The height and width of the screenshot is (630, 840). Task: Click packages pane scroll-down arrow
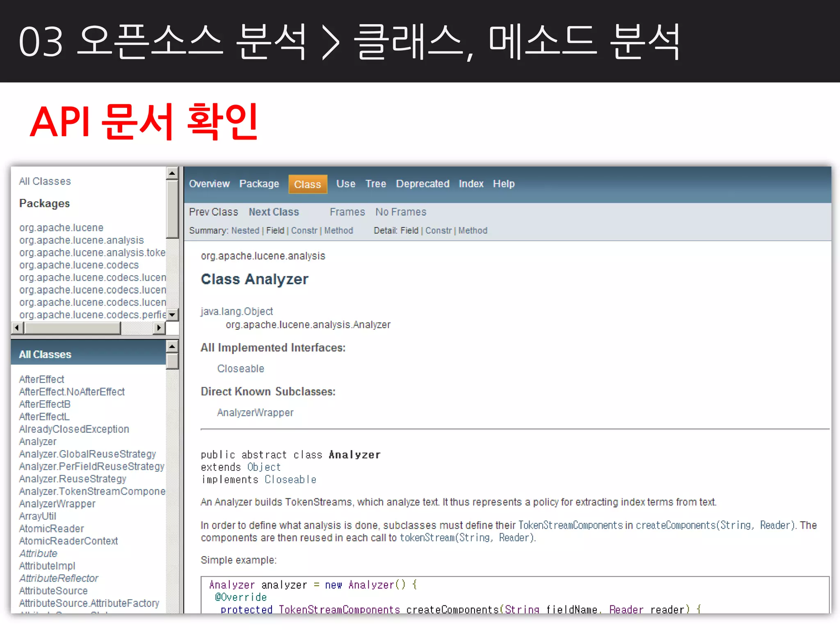tap(172, 315)
